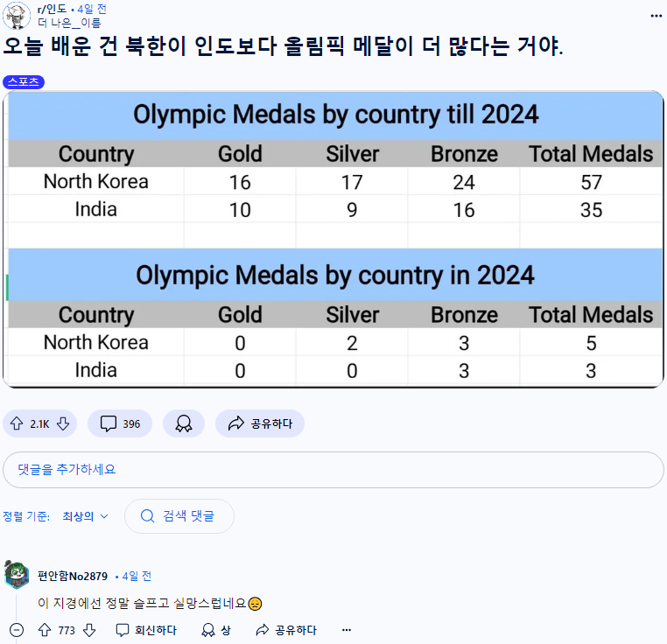Downvote the 편안함No2879 comment

click(89, 630)
